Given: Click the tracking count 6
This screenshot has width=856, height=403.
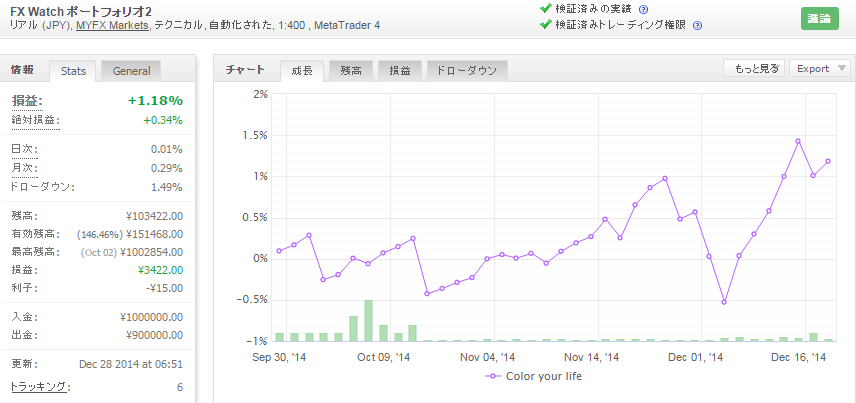Looking at the screenshot, I should tap(180, 387).
